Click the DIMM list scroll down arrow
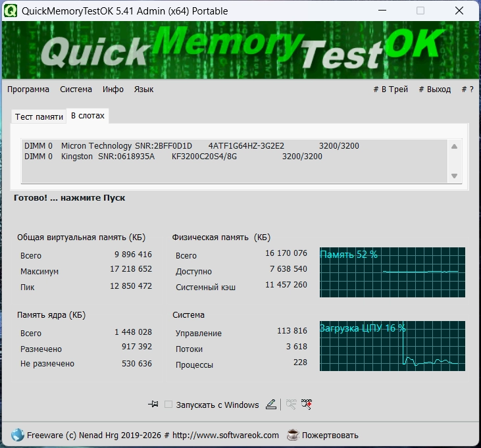Viewport: 481px width, 448px height. point(454,176)
